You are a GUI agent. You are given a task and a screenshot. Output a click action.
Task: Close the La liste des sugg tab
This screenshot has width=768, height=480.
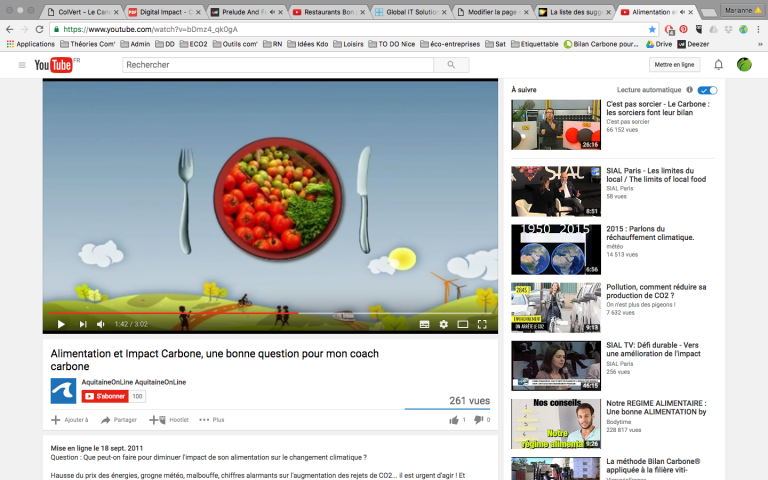608,12
